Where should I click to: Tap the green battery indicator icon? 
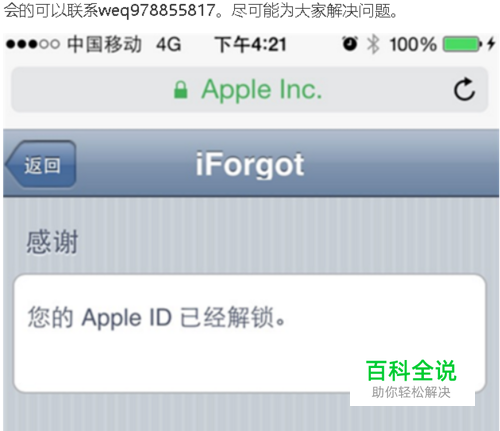point(462,44)
